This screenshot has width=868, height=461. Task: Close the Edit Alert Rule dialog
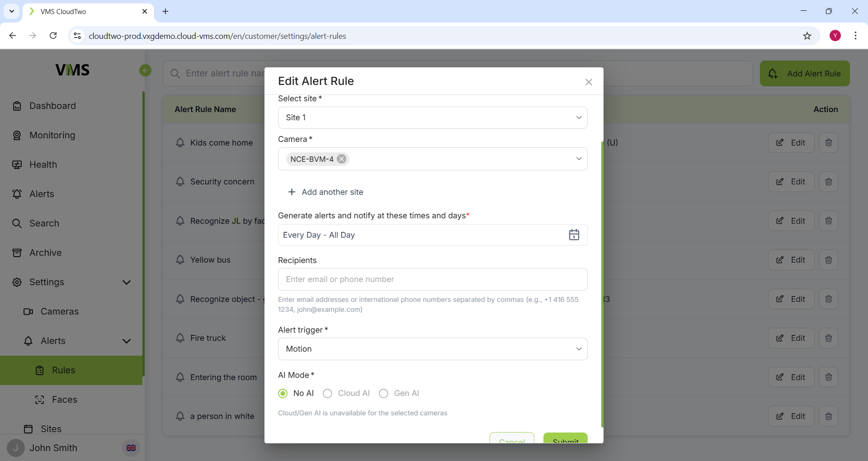coord(589,82)
